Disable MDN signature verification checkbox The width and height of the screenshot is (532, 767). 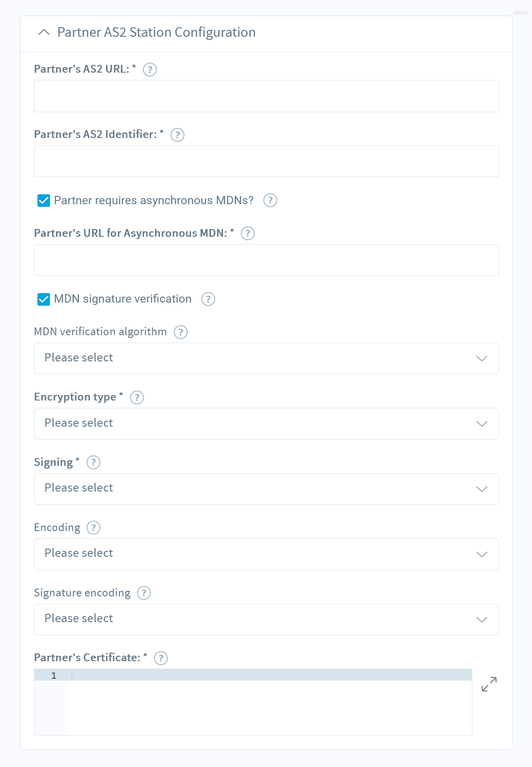[x=44, y=299]
